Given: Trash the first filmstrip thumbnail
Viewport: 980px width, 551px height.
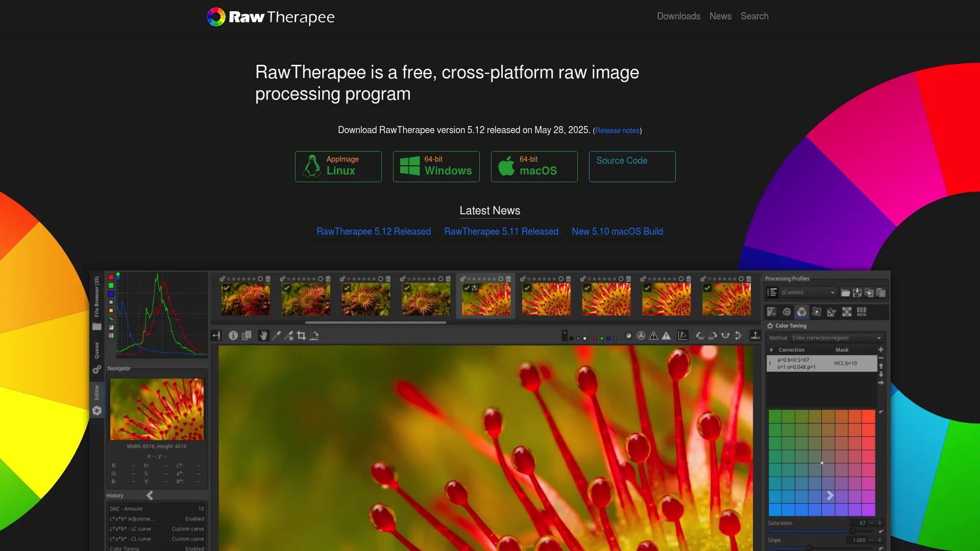Looking at the screenshot, I should click(x=268, y=279).
